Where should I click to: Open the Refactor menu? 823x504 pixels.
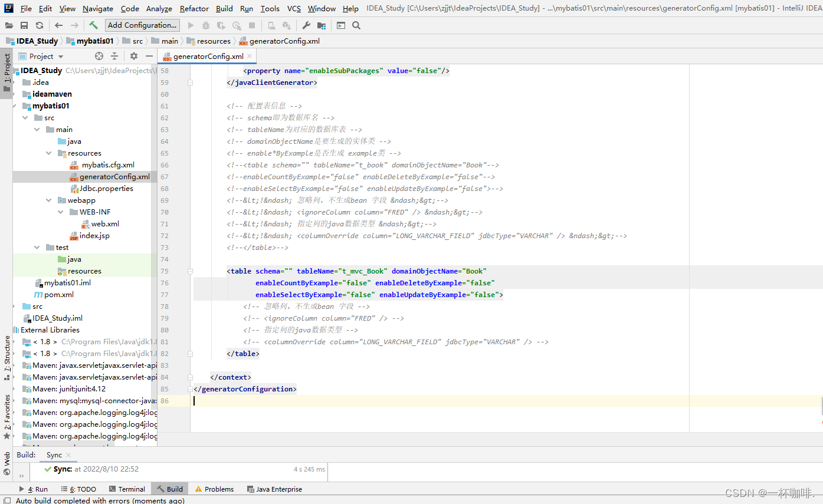[194, 8]
